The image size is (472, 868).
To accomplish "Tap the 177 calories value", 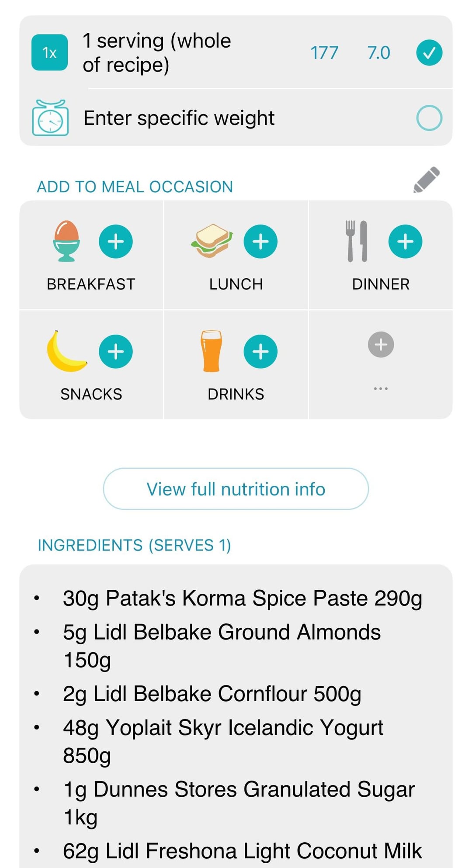I will pos(324,53).
